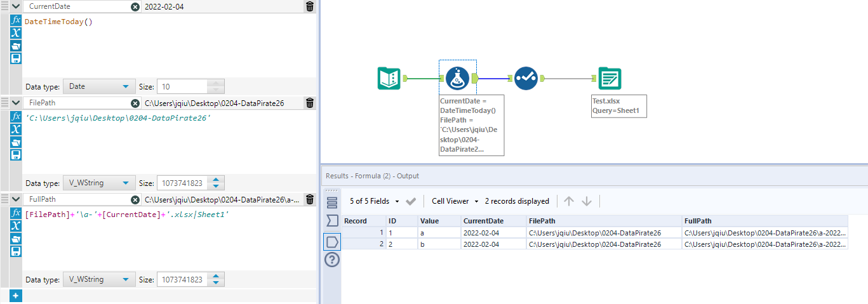Select the Input Data tool on canvas
The height and width of the screenshot is (304, 868).
pyautogui.click(x=389, y=78)
